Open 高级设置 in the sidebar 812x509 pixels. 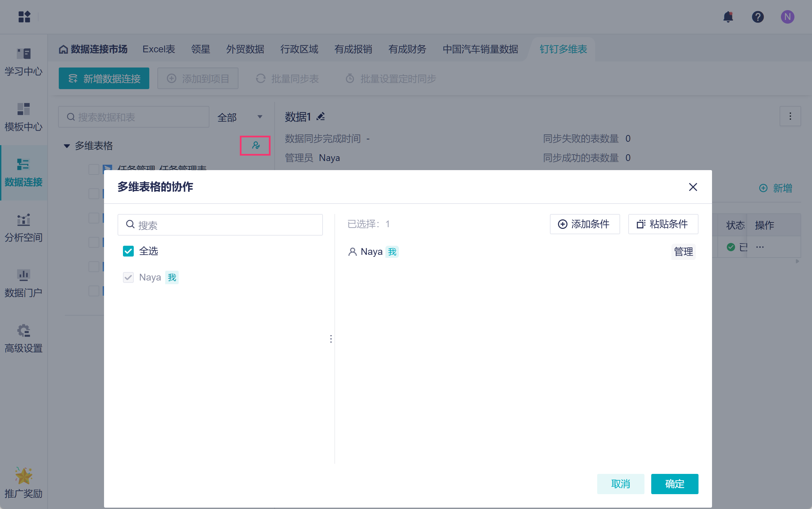[x=24, y=339]
